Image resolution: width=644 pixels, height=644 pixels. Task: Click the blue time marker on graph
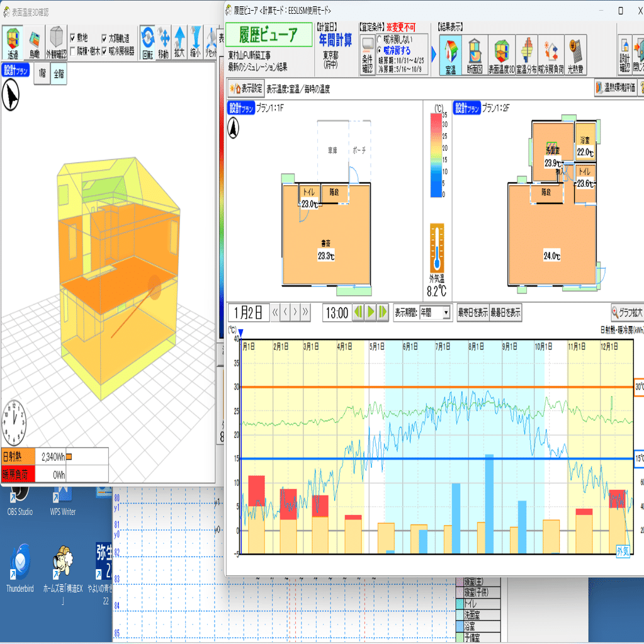[240, 332]
